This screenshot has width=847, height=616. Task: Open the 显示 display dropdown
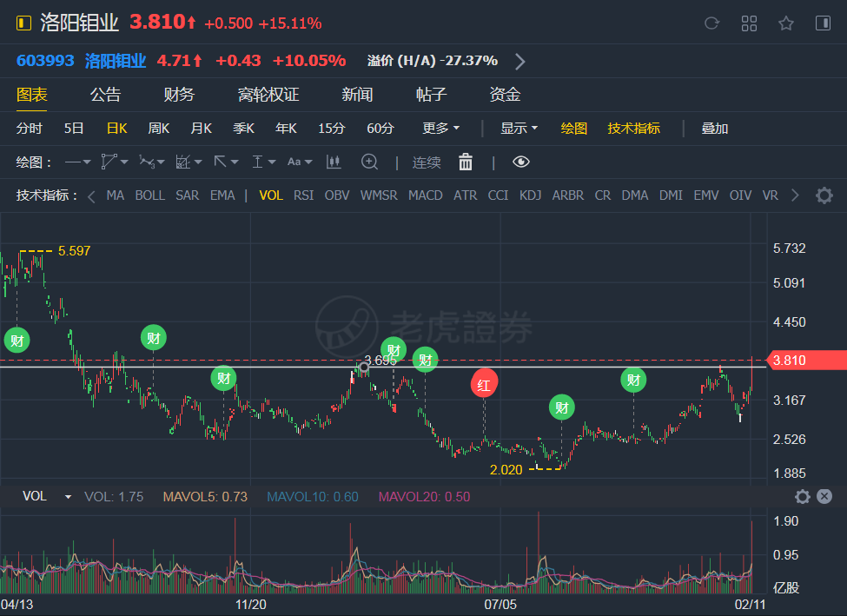(x=519, y=129)
